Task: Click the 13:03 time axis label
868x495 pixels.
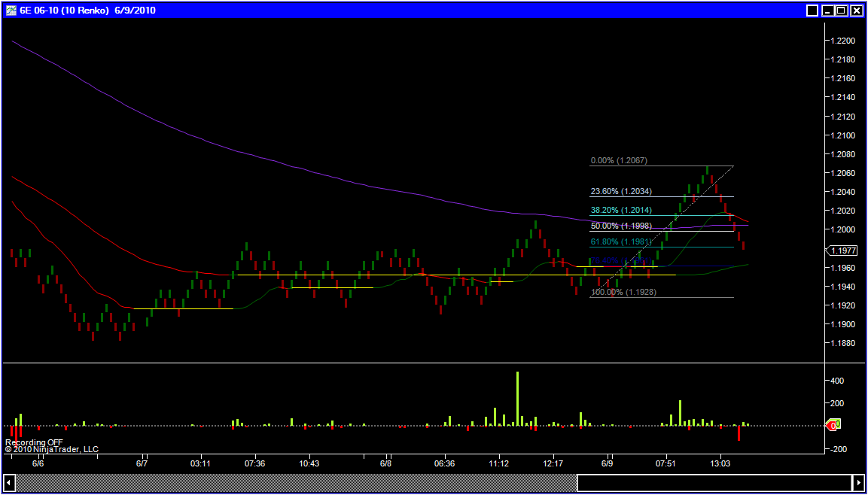Action: coord(720,463)
